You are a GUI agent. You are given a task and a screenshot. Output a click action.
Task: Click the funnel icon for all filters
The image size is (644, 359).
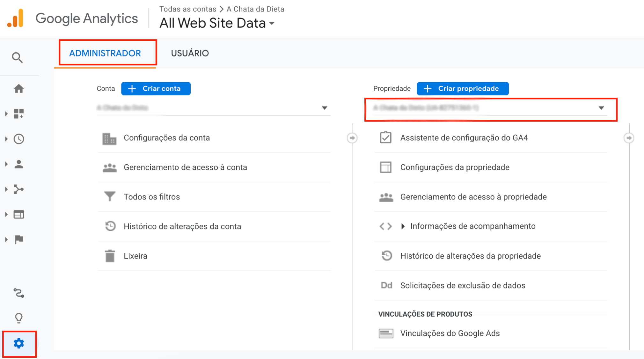pyautogui.click(x=110, y=197)
